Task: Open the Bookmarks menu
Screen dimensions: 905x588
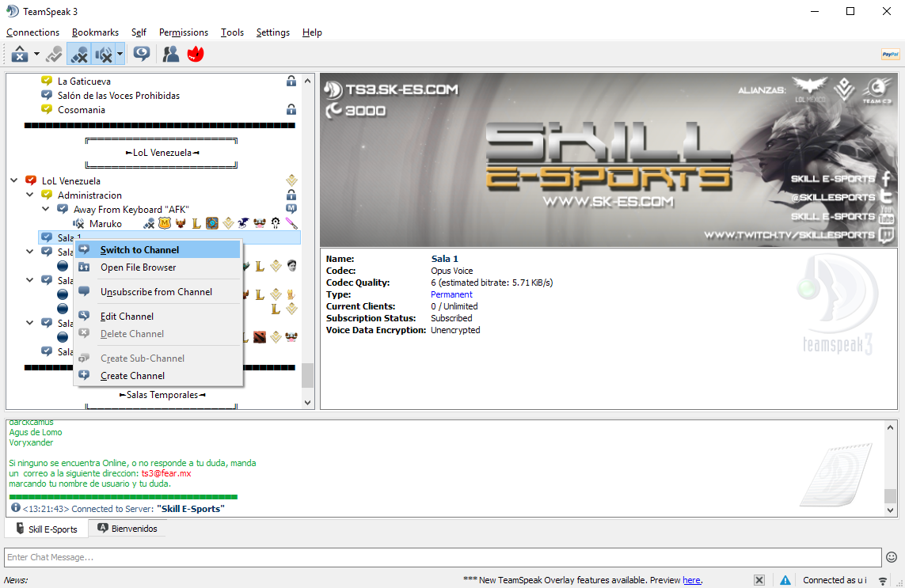Action: coord(95,32)
